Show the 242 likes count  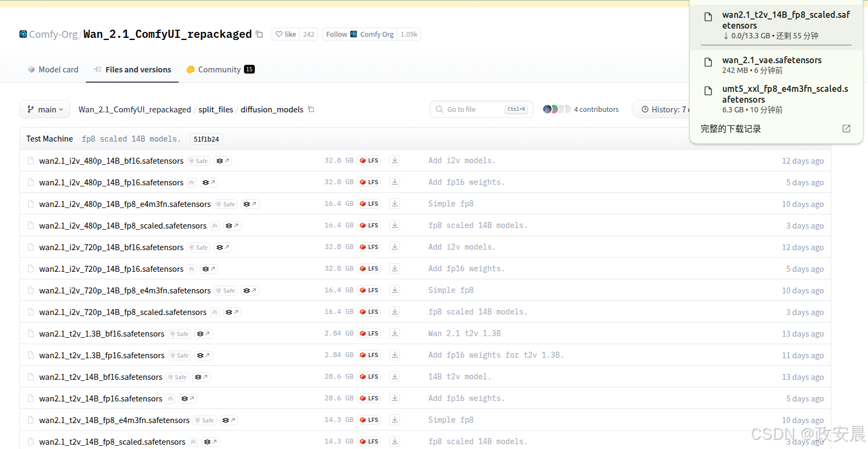click(309, 34)
